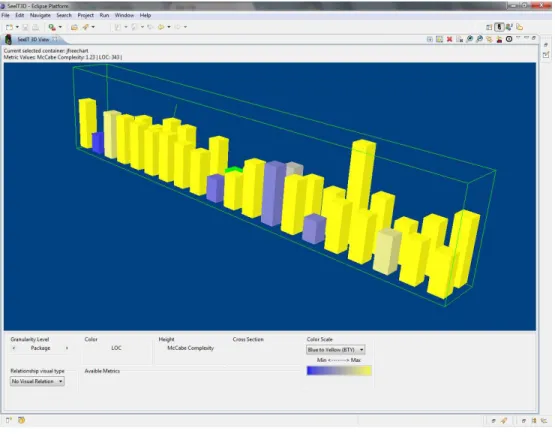Click the Run external tools icon
The width and height of the screenshot is (555, 434).
(x=52, y=27)
